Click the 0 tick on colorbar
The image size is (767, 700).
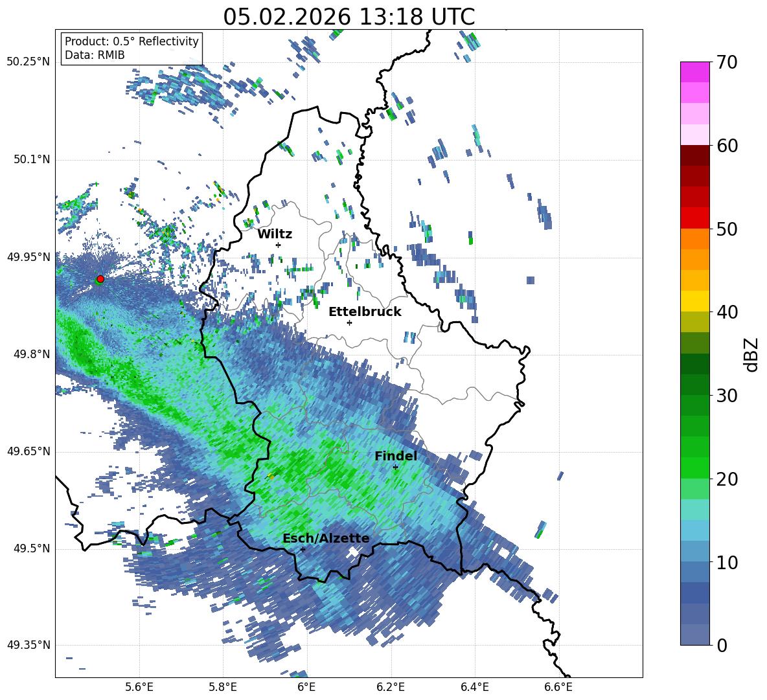pos(722,645)
